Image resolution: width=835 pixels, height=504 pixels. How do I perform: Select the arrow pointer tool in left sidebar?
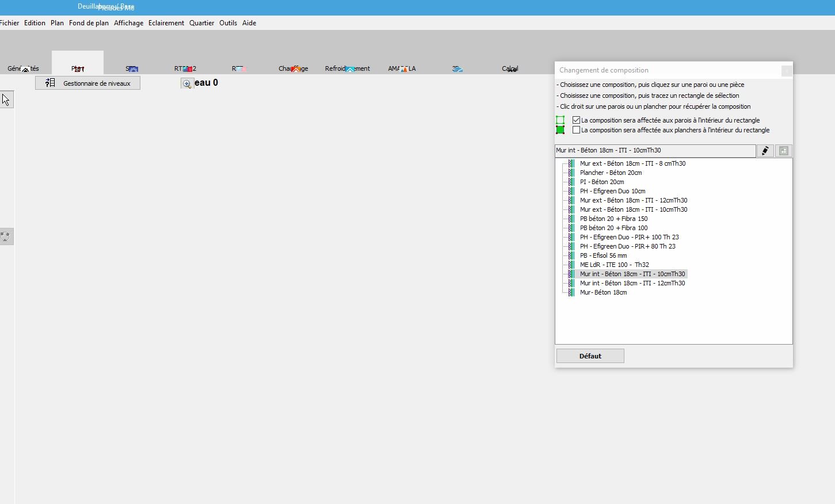coord(6,100)
